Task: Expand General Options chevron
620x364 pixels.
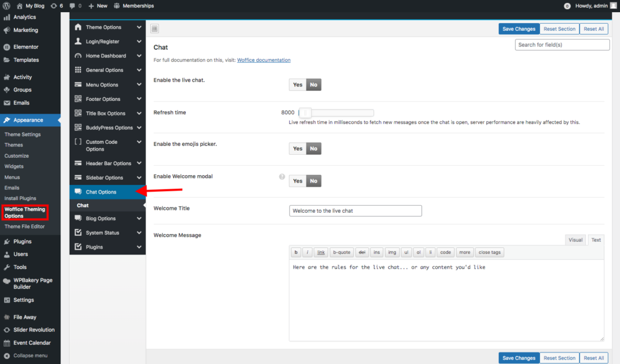Action: 139,70
